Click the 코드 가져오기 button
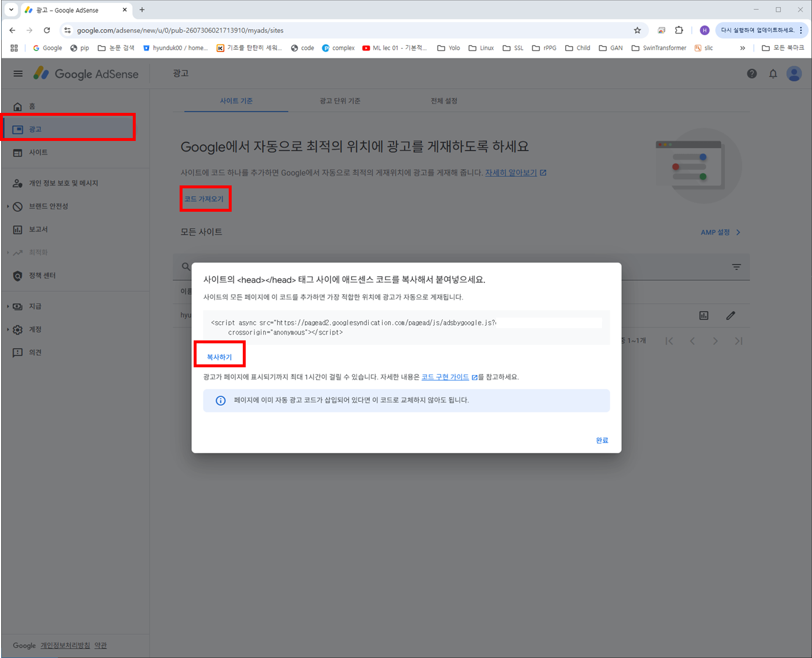The height and width of the screenshot is (658, 812). pyautogui.click(x=204, y=199)
